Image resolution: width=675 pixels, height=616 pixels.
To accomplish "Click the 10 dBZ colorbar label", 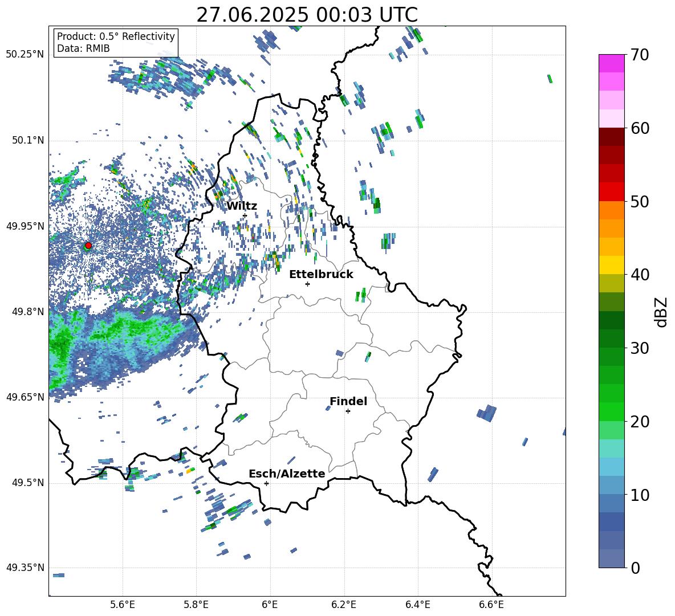I will [x=640, y=495].
